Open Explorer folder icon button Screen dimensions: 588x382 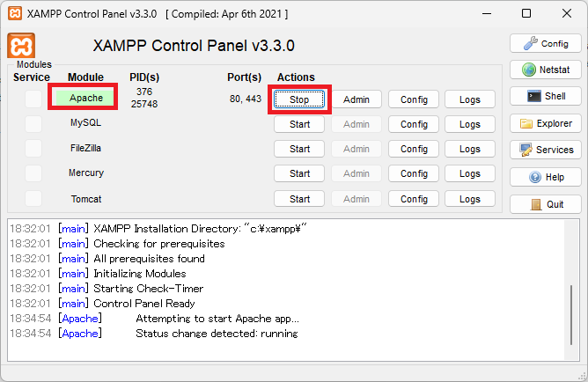[x=545, y=123]
